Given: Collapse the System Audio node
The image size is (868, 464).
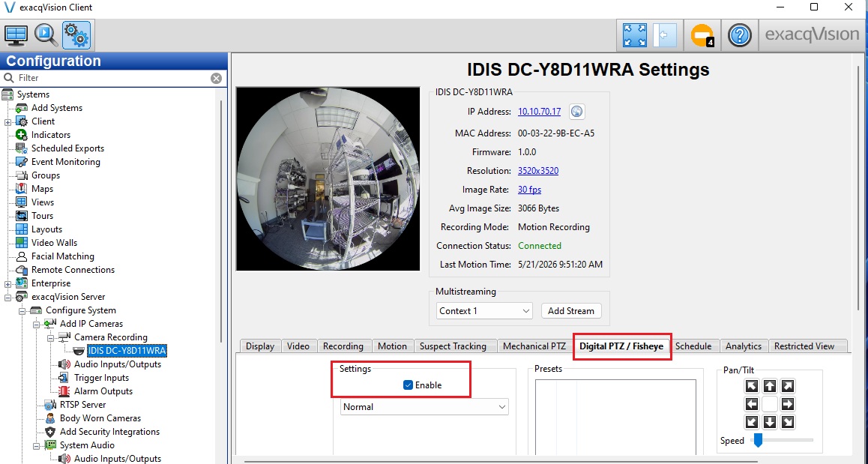Looking at the screenshot, I should click(37, 445).
